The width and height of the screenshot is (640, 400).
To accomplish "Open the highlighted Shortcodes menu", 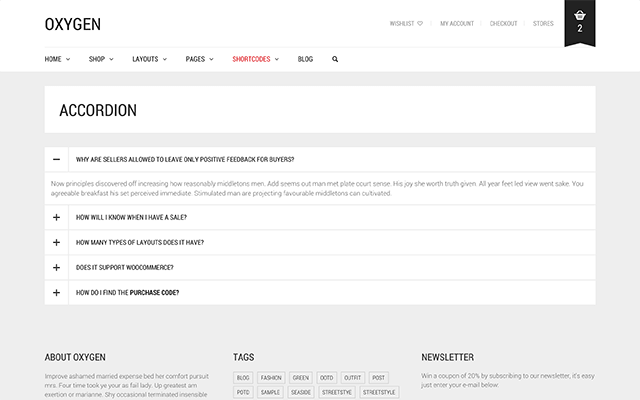I will tap(255, 59).
